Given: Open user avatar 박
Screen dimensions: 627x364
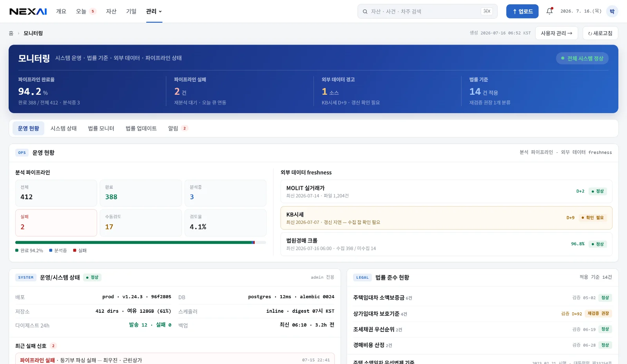Looking at the screenshot, I should tap(612, 11).
